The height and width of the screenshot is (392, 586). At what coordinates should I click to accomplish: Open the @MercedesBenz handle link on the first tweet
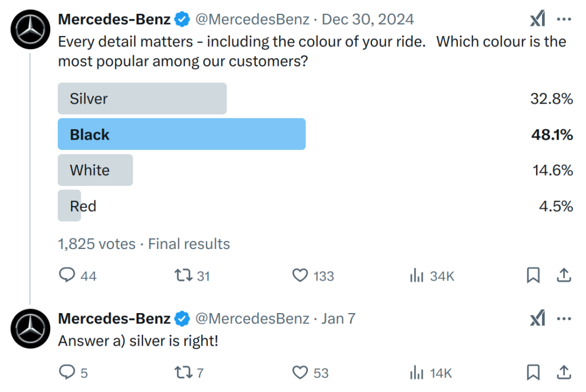click(x=252, y=19)
